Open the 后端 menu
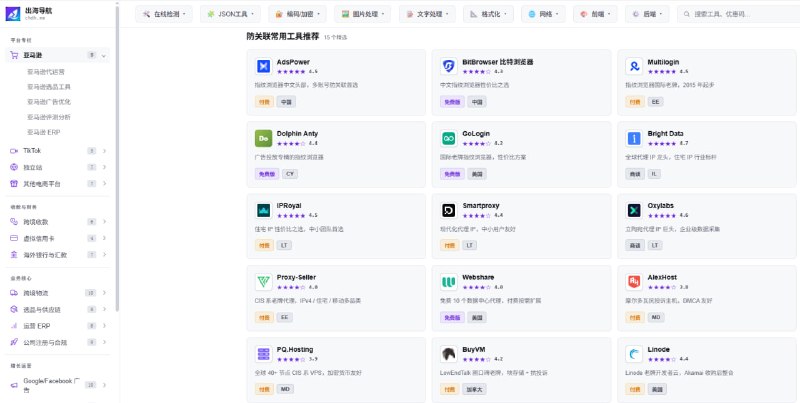 (x=647, y=14)
